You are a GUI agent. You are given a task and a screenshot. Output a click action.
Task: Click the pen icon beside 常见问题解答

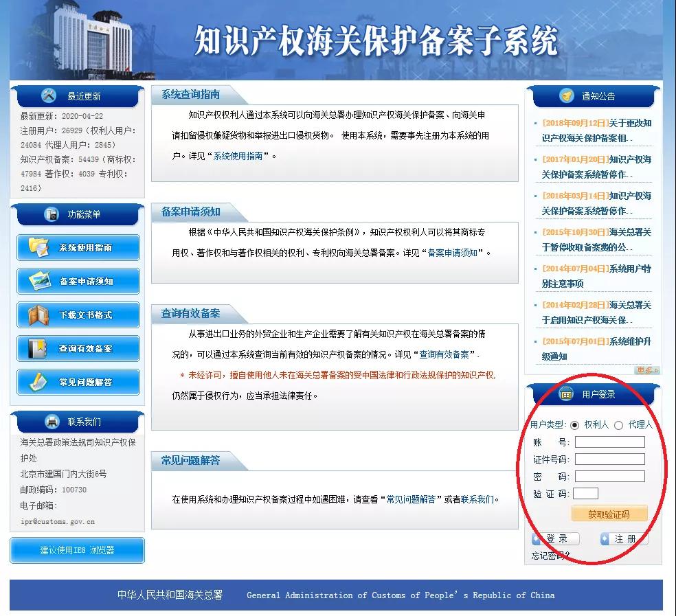[x=36, y=380]
